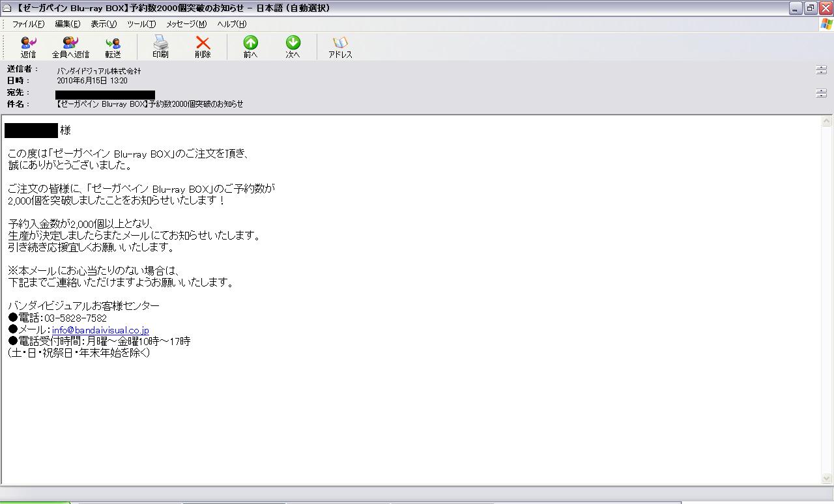This screenshot has width=834, height=504.
Task: Close the message window
Action: pos(825,8)
